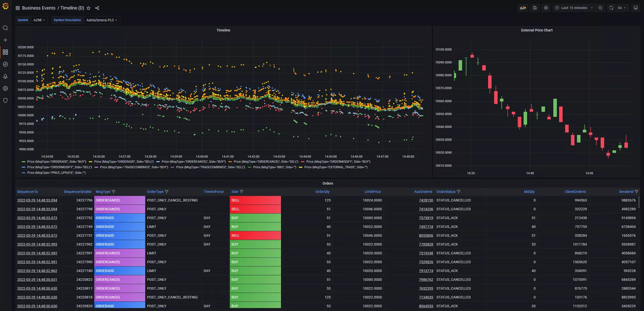Star the Business Events dashboard

click(x=88, y=8)
